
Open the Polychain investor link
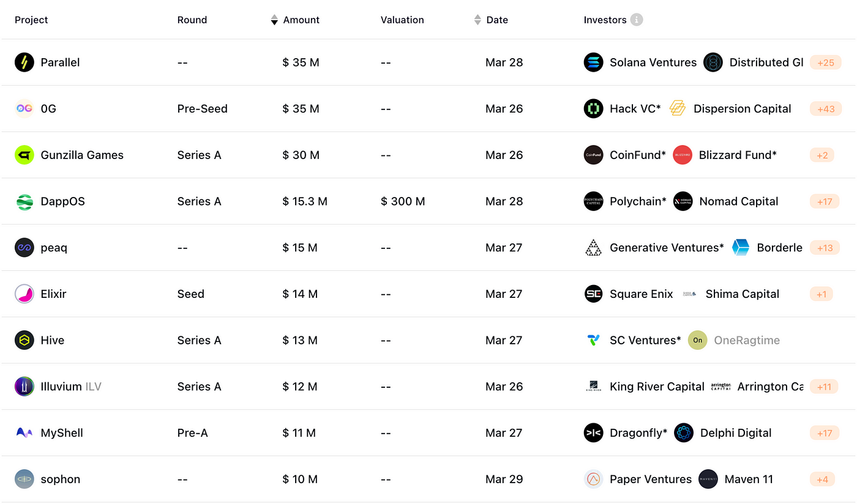[x=637, y=201]
